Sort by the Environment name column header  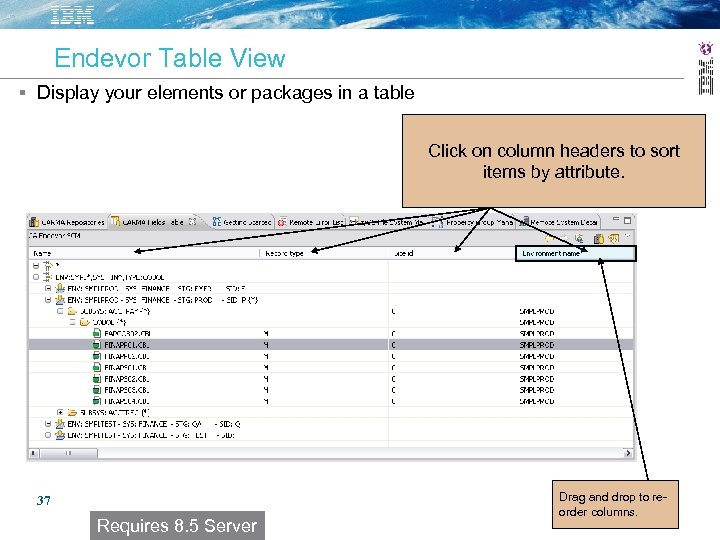(x=575, y=253)
